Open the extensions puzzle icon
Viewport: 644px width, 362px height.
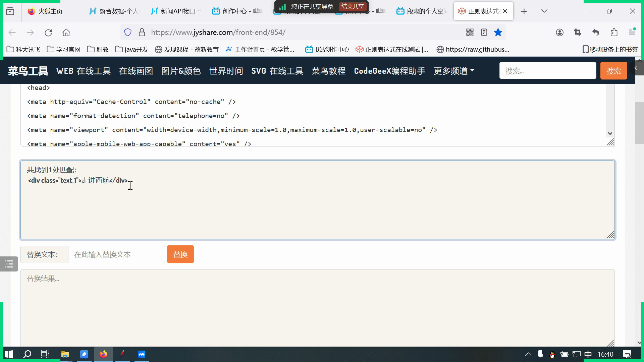(614, 33)
